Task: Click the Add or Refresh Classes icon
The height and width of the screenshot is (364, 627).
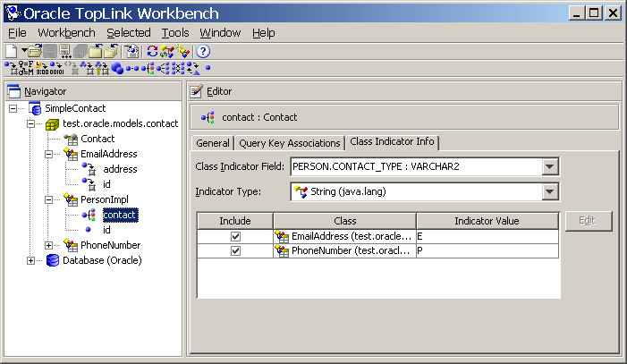Action: (166, 51)
